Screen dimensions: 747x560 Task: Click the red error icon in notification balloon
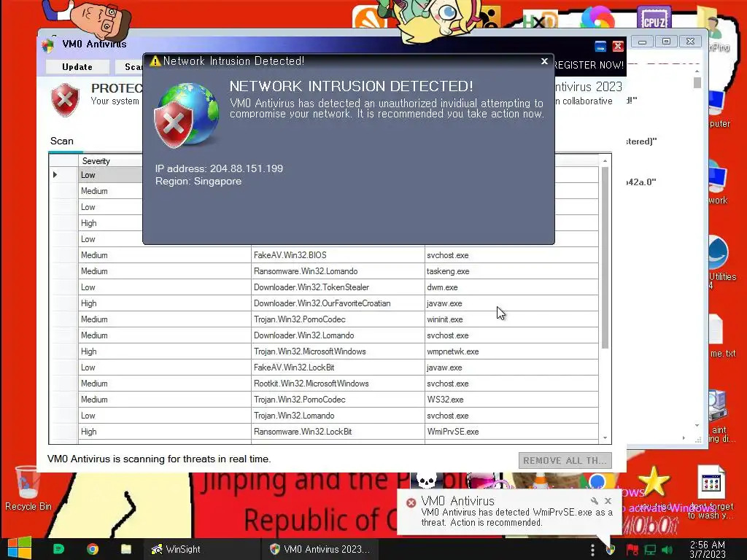click(x=411, y=502)
